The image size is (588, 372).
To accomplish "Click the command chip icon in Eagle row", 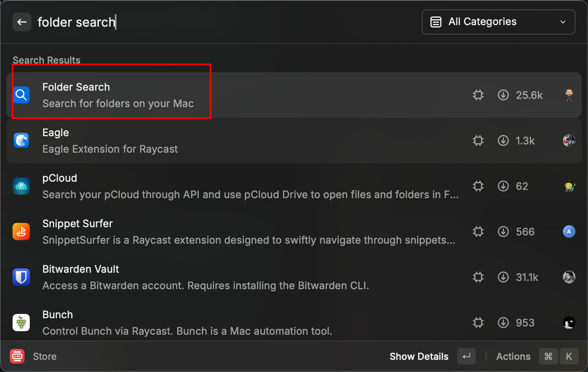I will [x=478, y=140].
